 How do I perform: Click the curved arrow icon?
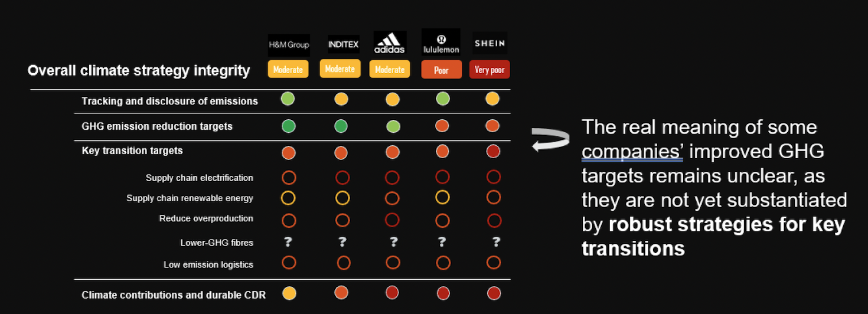551,139
